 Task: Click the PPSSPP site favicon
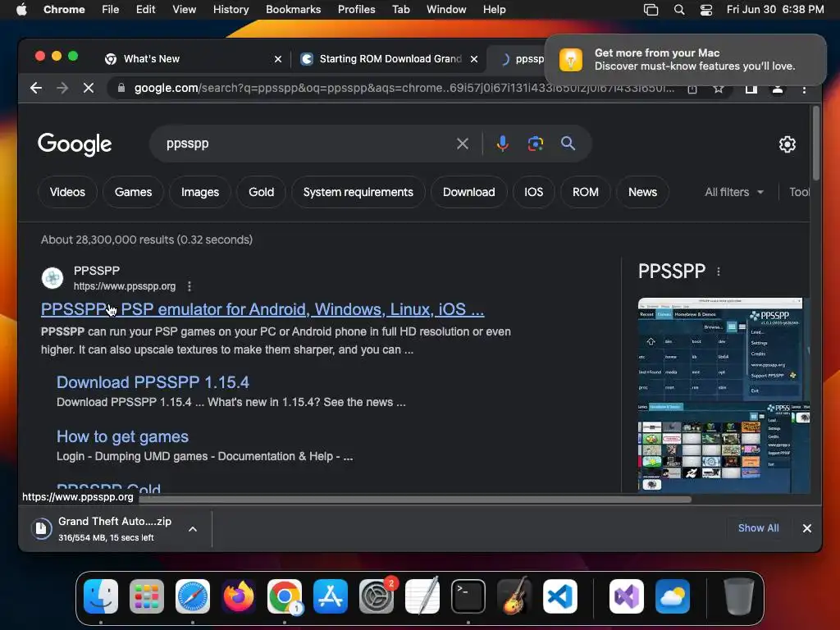(52, 278)
